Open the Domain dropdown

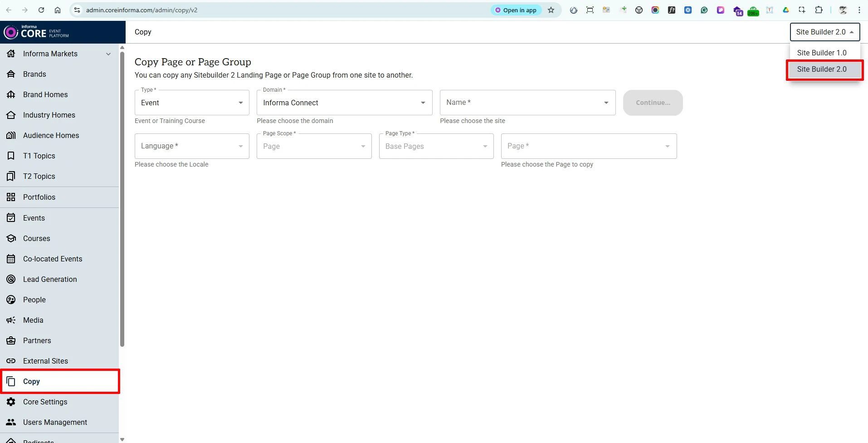[344, 103]
